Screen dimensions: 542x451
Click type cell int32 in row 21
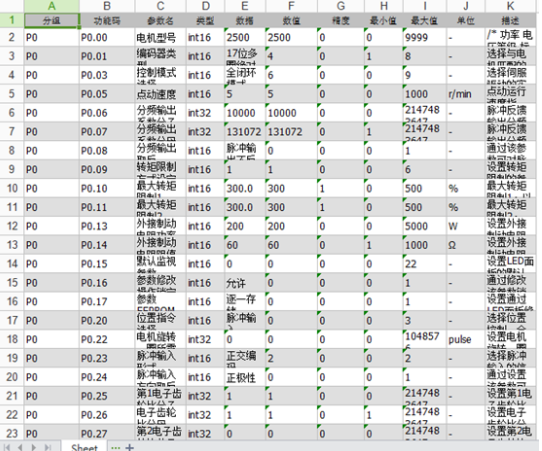pos(205,396)
